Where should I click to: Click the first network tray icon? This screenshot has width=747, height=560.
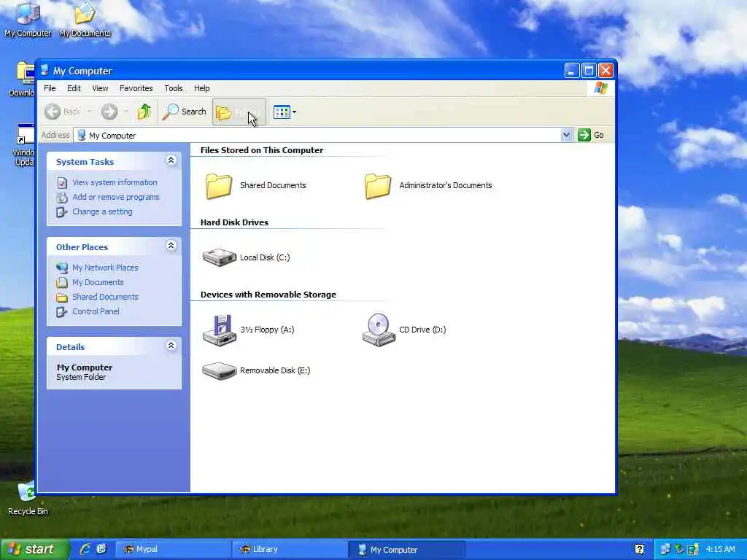665,550
